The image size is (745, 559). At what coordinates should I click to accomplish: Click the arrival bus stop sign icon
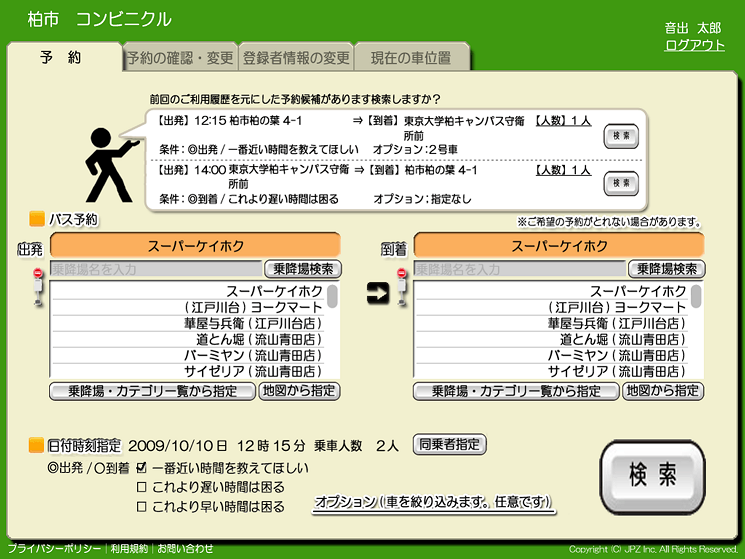402,287
